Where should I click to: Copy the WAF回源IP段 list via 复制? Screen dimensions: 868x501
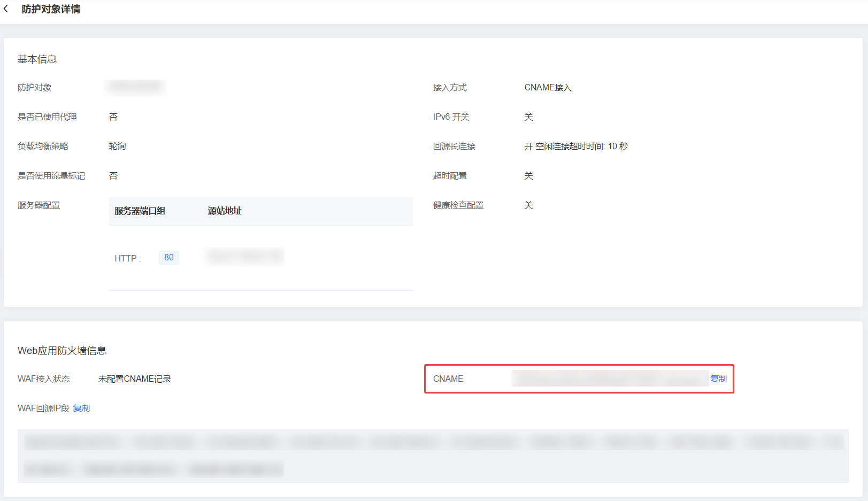click(x=81, y=408)
